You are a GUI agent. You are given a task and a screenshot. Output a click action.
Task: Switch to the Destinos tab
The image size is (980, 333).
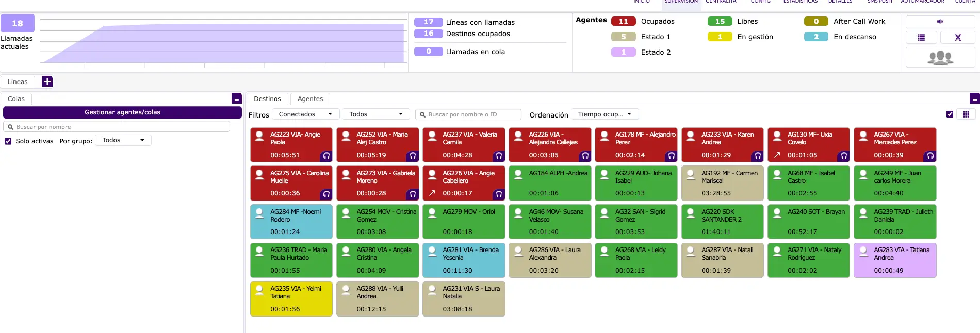(267, 99)
